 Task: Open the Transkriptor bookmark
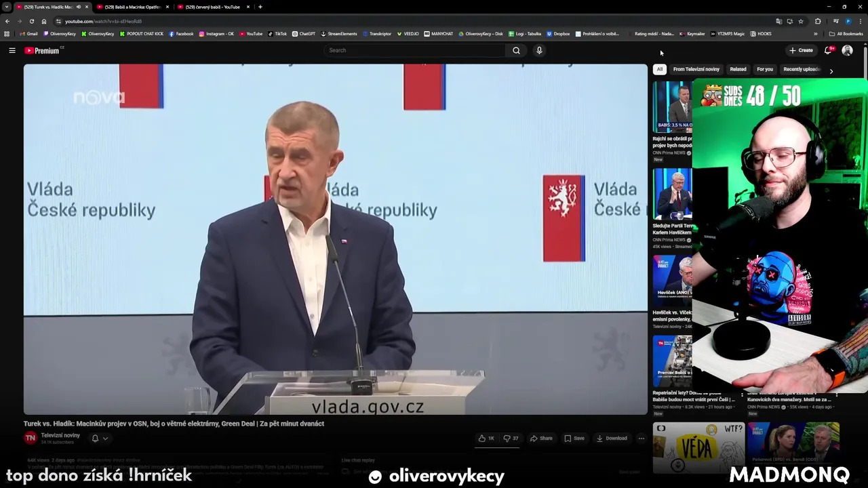point(376,33)
